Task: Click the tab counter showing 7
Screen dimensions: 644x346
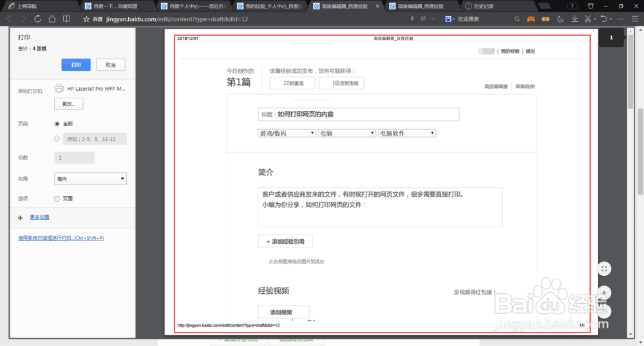Action: click(x=572, y=6)
